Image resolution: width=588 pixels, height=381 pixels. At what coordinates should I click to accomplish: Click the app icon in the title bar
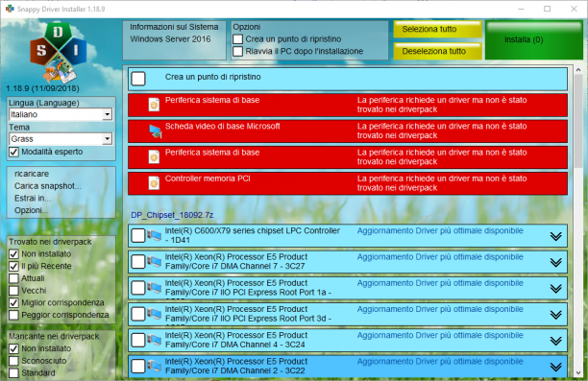pyautogui.click(x=10, y=9)
